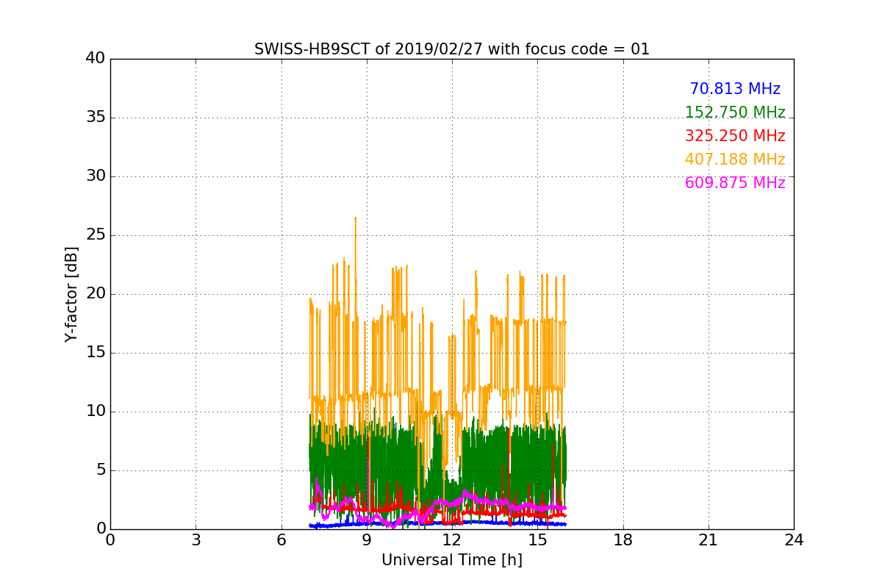Select the 407.188 MHz legend label

click(735, 159)
